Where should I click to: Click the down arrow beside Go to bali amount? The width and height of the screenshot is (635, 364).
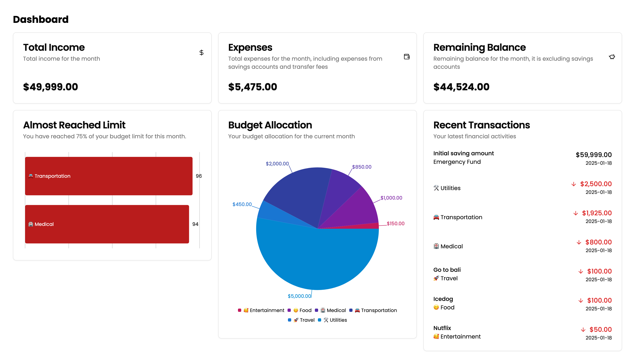click(x=581, y=272)
